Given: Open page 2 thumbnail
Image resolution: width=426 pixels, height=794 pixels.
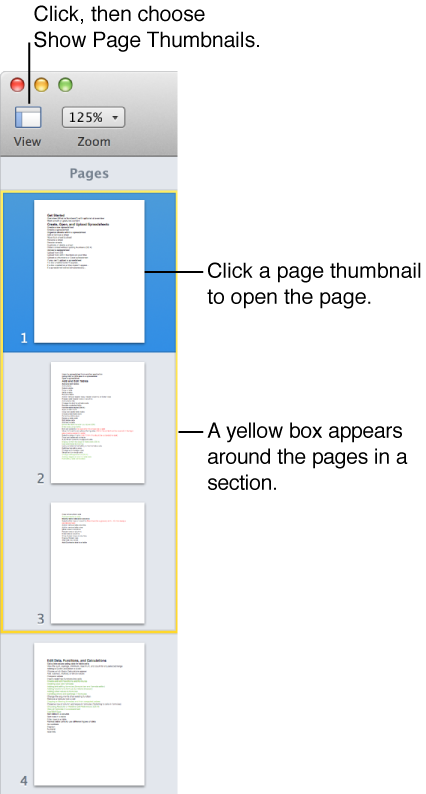Looking at the screenshot, I should click(x=97, y=422).
